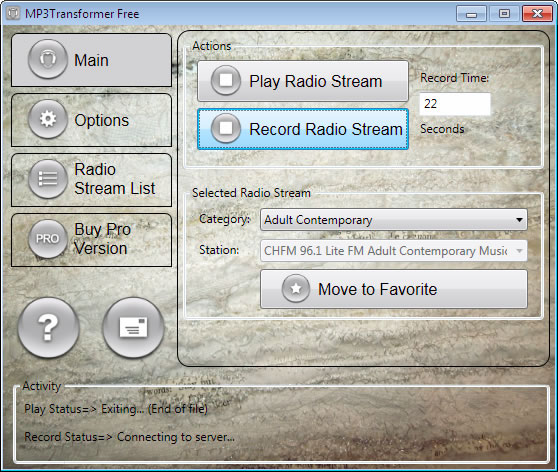Switch to the Main section
The height and width of the screenshot is (472, 558).
pos(91,60)
